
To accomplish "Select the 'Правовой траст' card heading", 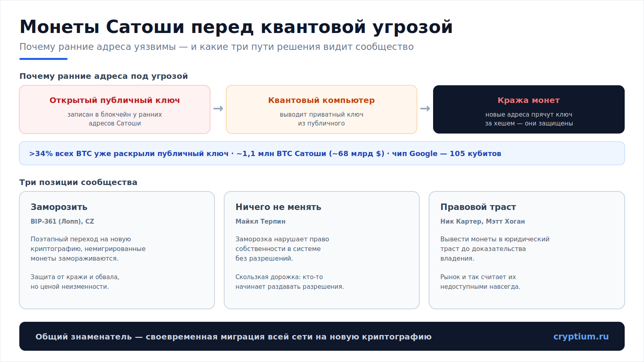I will click(x=478, y=207).
